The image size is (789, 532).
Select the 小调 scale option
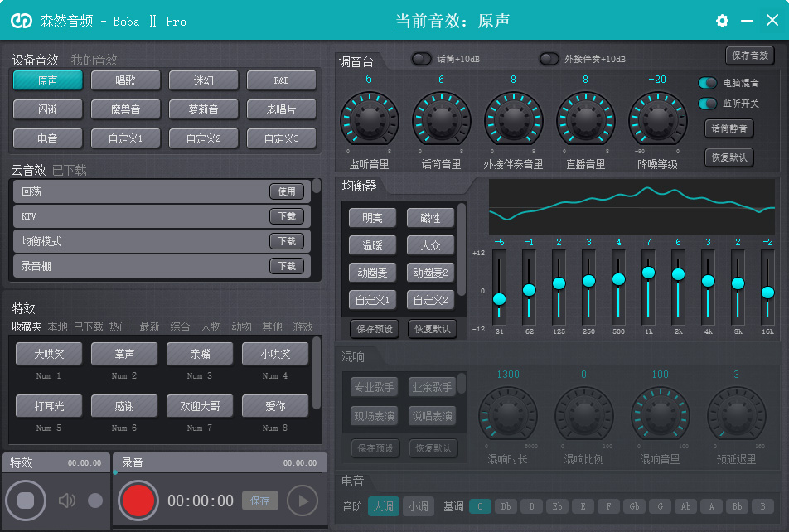(417, 506)
